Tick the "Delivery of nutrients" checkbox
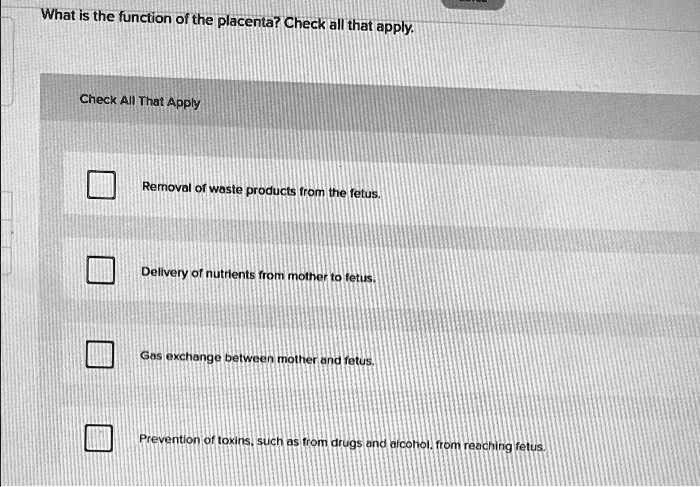The height and width of the screenshot is (487, 700). [x=99, y=271]
